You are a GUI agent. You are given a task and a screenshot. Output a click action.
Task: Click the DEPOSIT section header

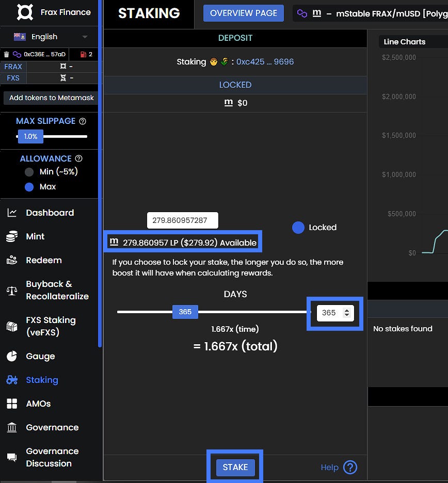(x=235, y=38)
